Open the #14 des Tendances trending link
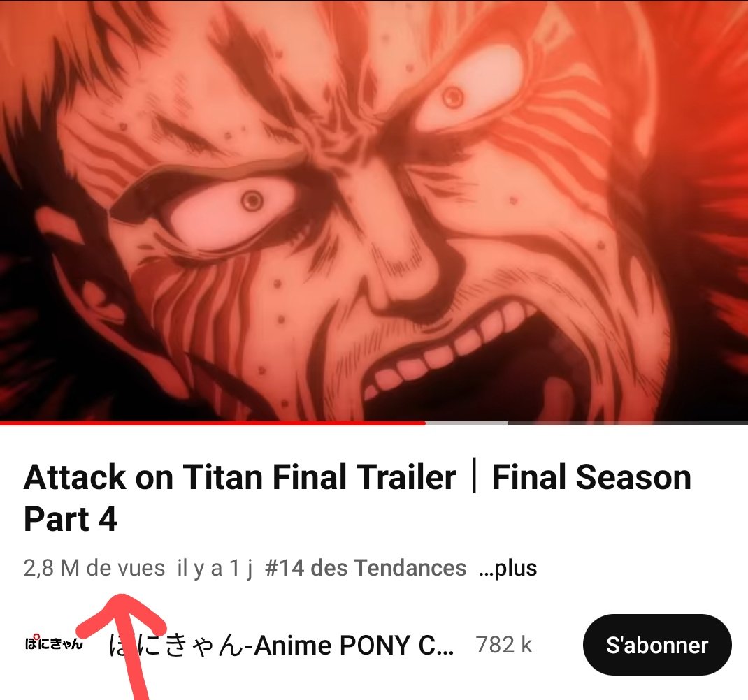This screenshot has width=748, height=700. pos(366,568)
